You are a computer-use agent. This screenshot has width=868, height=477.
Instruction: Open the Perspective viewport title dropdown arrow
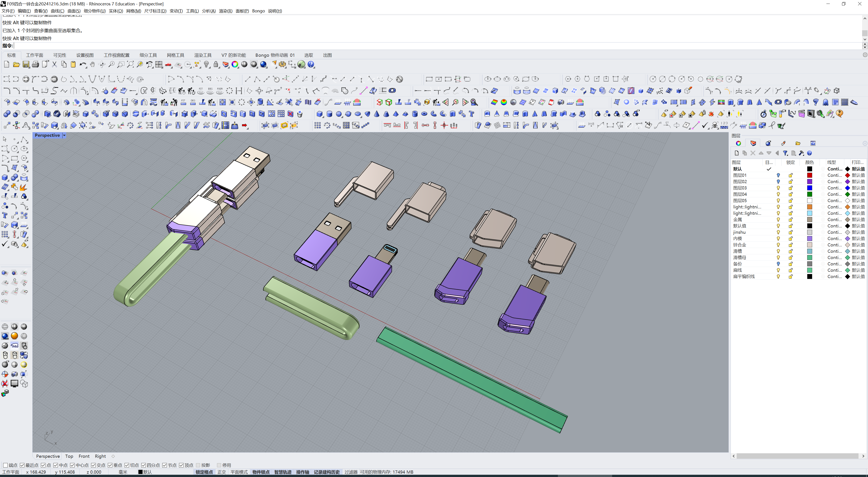click(64, 135)
